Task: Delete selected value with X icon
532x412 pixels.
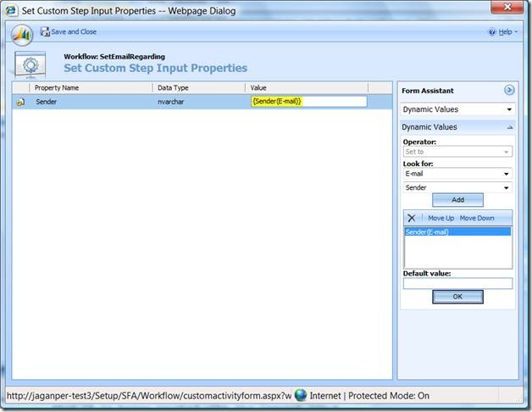Action: point(412,218)
